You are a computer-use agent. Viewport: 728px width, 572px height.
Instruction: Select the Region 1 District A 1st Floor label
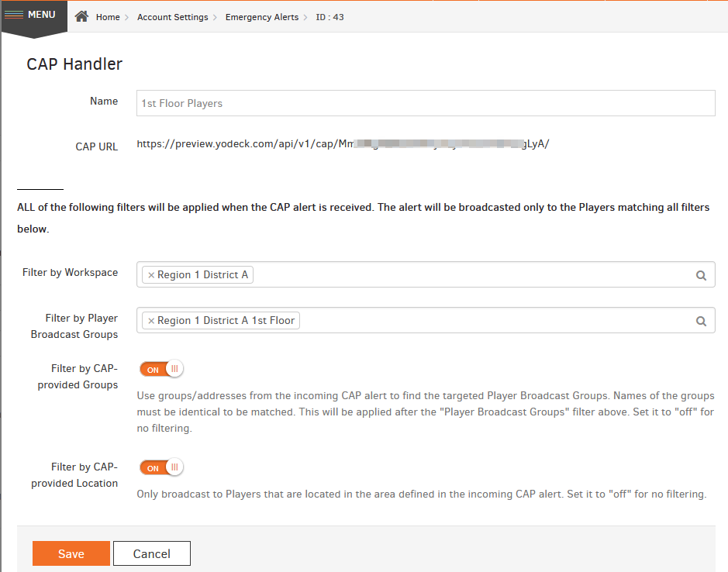[x=226, y=321]
